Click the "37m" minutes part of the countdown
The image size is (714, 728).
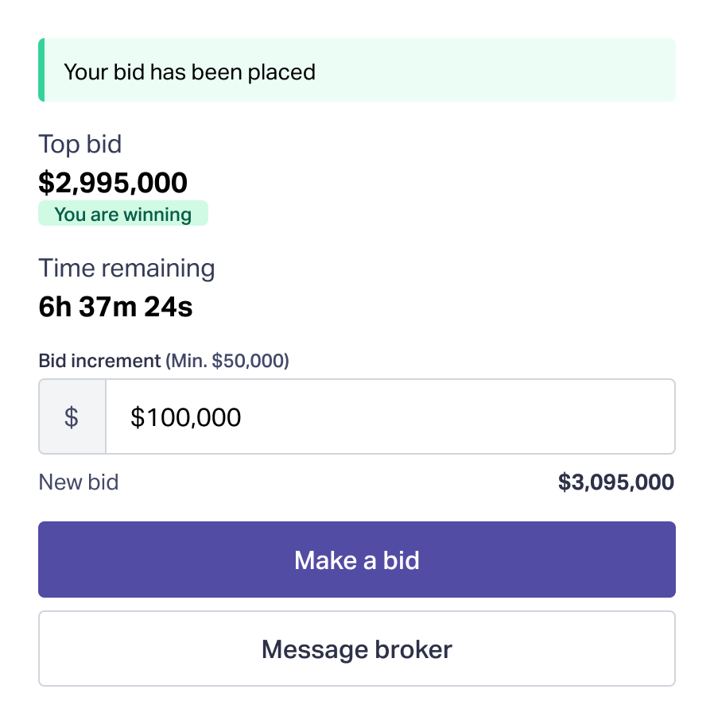tap(107, 307)
